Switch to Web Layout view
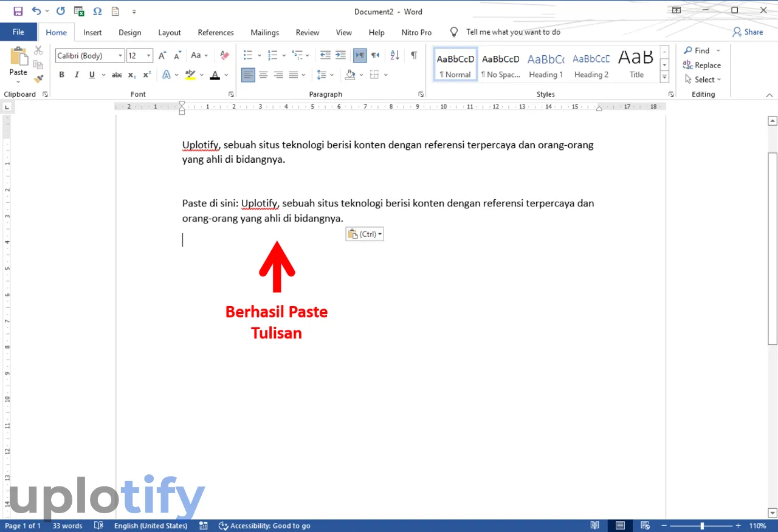The width and height of the screenshot is (778, 532). pos(645,525)
